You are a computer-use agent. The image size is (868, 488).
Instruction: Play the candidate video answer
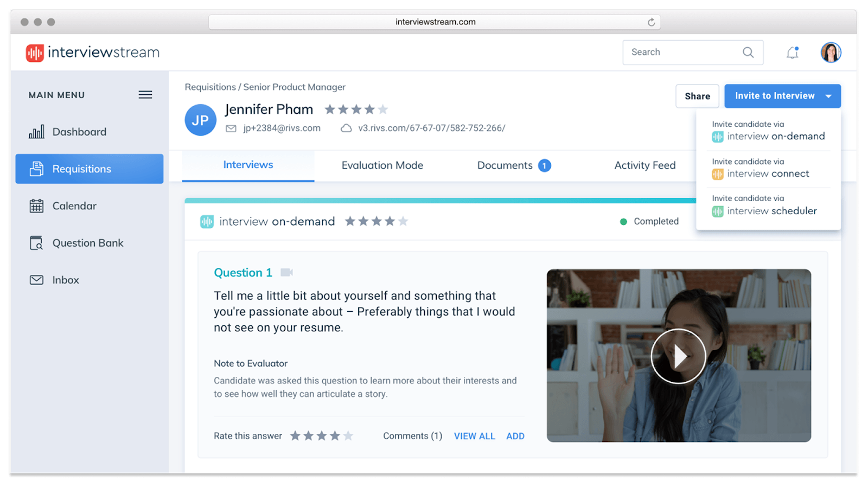(678, 356)
